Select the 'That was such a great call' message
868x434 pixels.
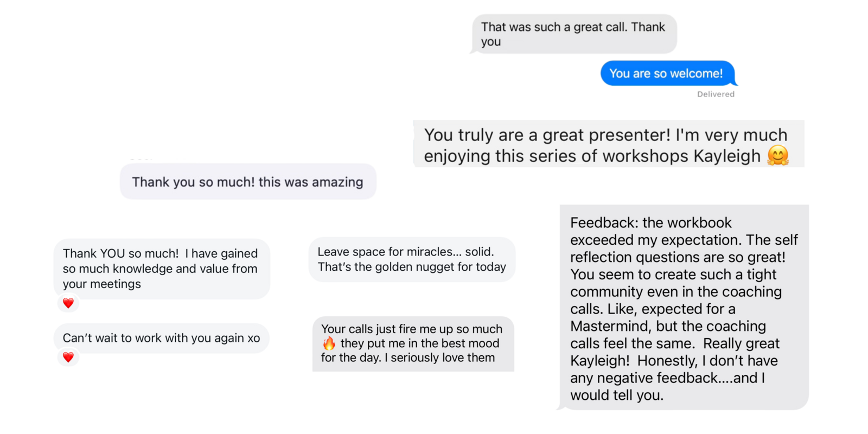click(573, 34)
